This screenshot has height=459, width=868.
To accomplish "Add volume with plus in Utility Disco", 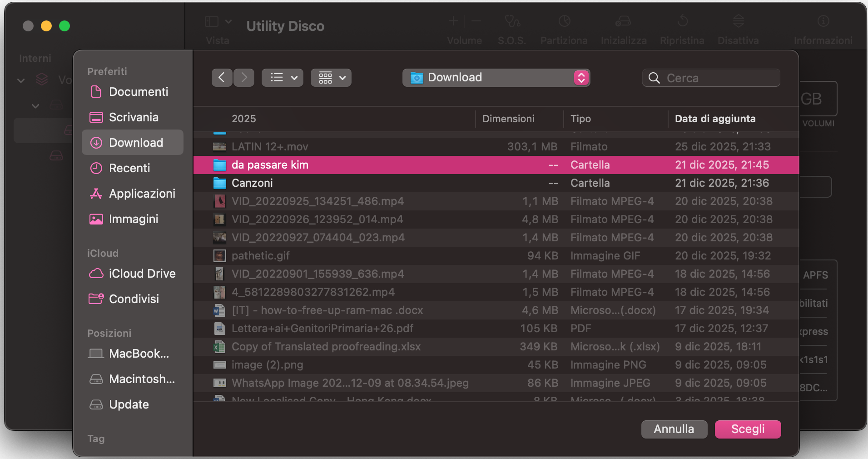I will click(x=453, y=21).
